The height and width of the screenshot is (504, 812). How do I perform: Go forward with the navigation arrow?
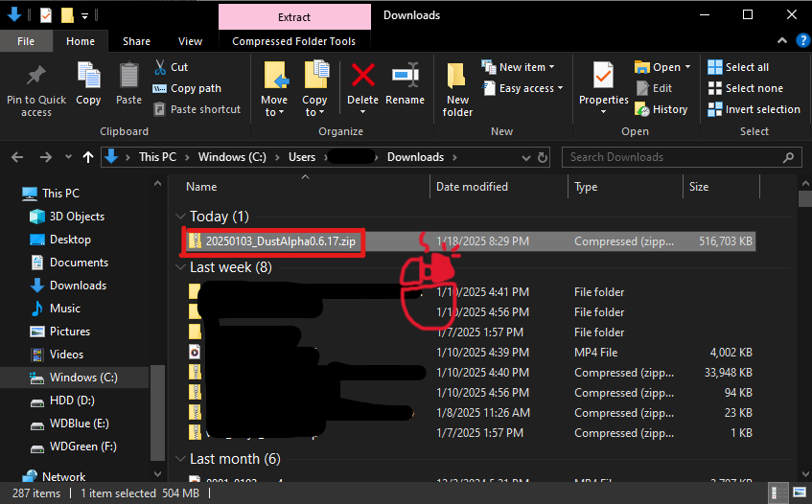click(x=46, y=157)
